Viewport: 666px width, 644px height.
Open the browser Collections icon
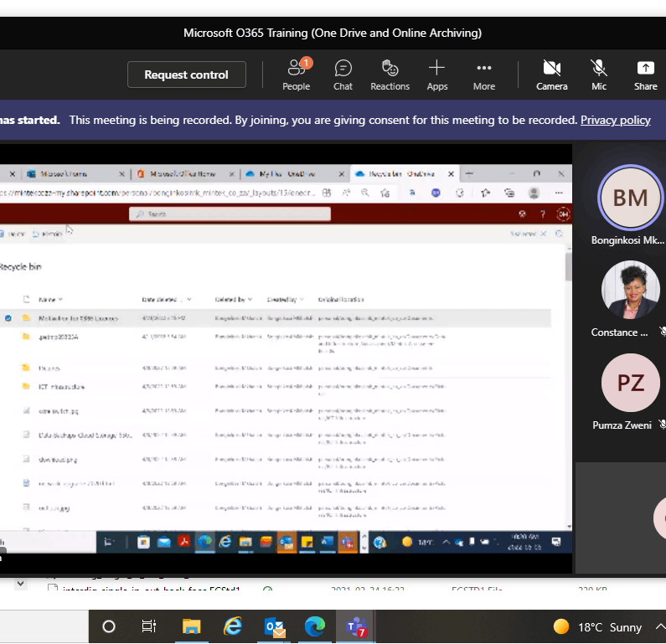pos(509,193)
